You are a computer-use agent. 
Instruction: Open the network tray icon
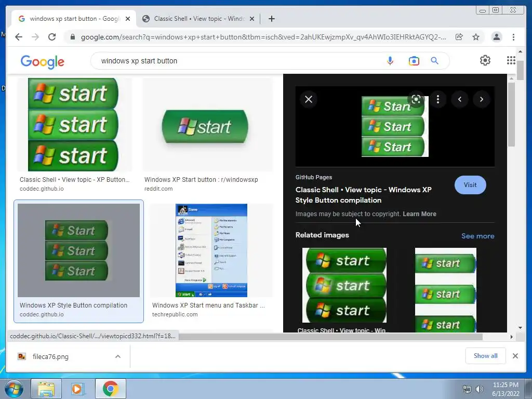(x=467, y=389)
